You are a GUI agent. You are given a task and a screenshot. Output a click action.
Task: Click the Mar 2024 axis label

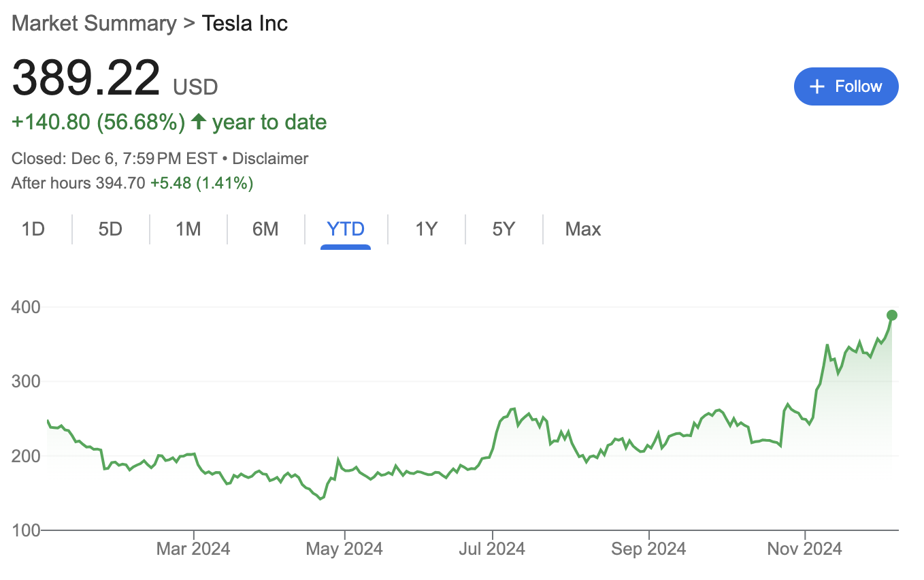(194, 548)
